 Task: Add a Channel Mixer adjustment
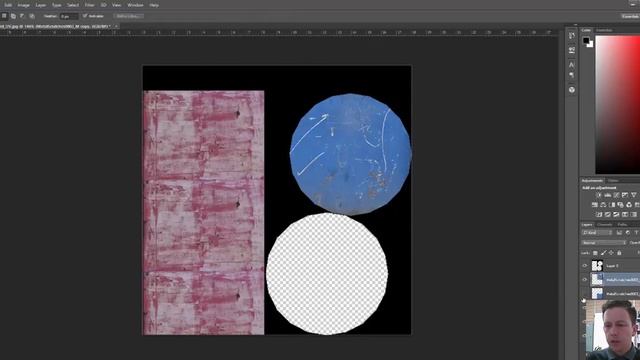(x=629, y=205)
